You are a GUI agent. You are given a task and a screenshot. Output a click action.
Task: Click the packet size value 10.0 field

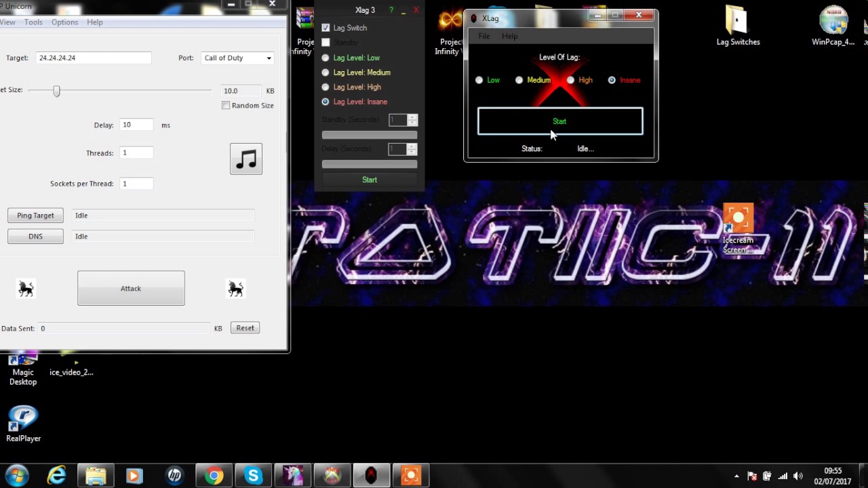click(241, 91)
